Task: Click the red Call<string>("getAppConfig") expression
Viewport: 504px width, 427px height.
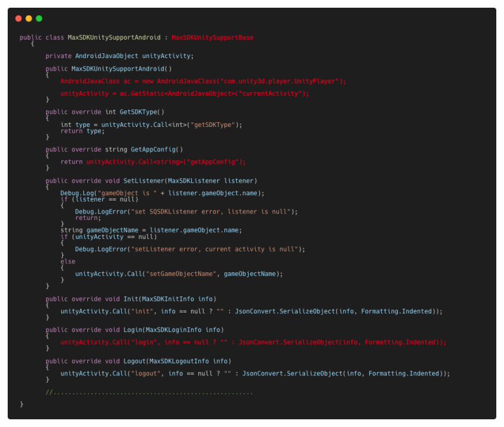Action: [166, 162]
